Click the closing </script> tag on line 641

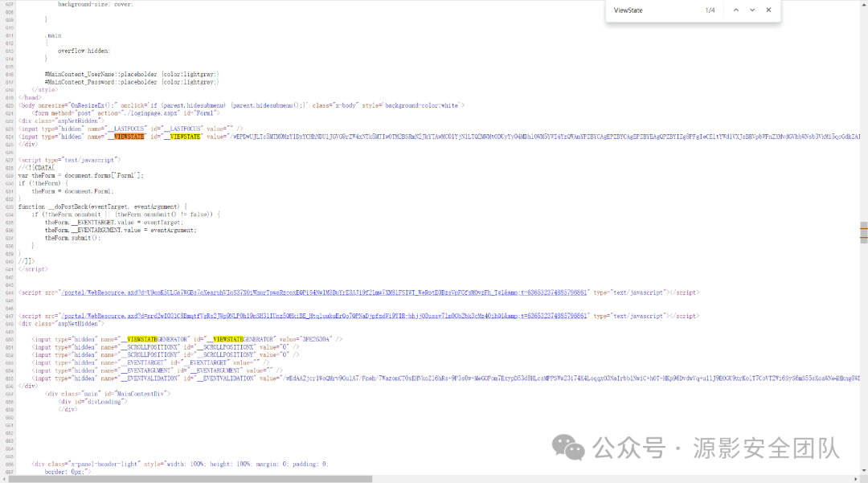pyautogui.click(x=33, y=269)
